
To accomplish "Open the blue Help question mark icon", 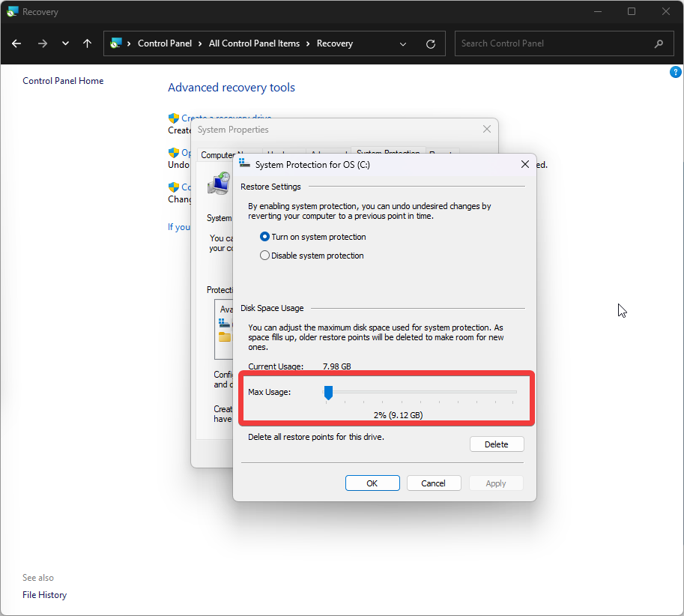I will coord(674,73).
